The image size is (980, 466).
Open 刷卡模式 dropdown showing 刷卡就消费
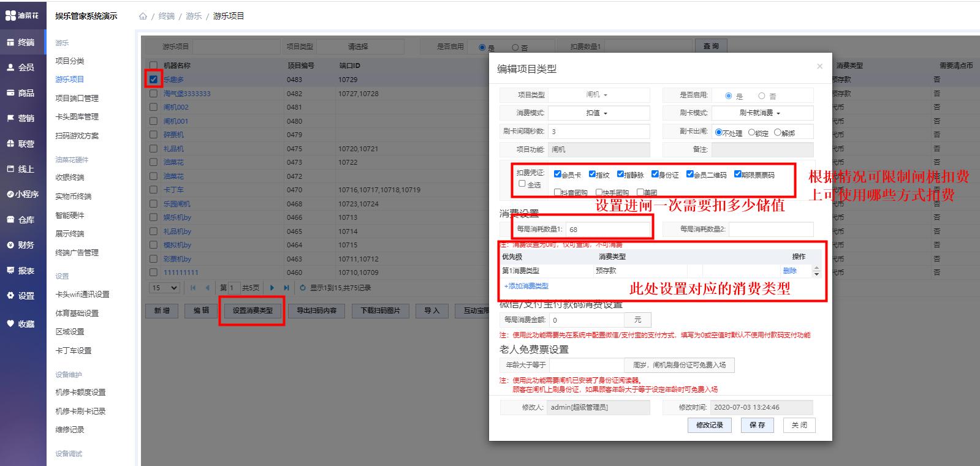tap(762, 113)
